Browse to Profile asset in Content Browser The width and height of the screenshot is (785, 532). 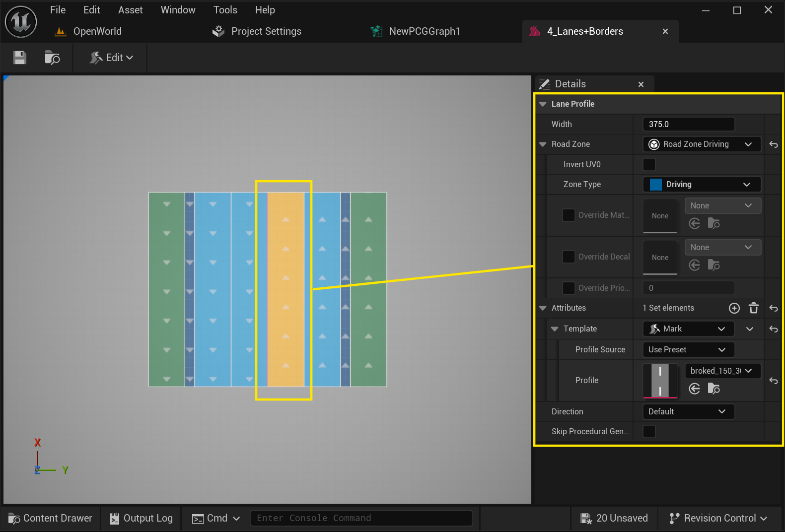pyautogui.click(x=714, y=389)
